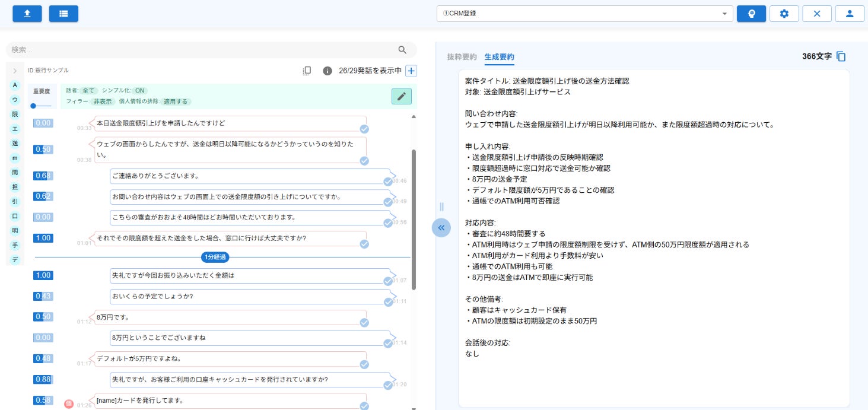The width and height of the screenshot is (868, 410).
Task: Click keyword tag '担' in sidebar
Action: [15, 187]
